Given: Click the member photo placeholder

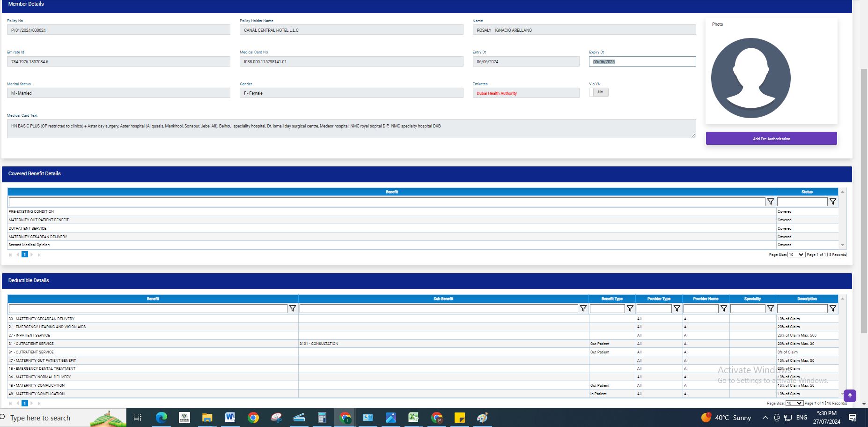Looking at the screenshot, I should [x=750, y=78].
